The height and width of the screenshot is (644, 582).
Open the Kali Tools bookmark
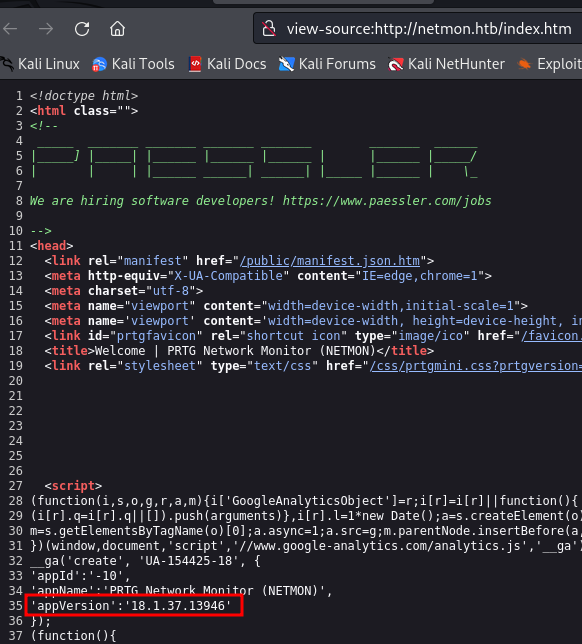click(x=133, y=64)
